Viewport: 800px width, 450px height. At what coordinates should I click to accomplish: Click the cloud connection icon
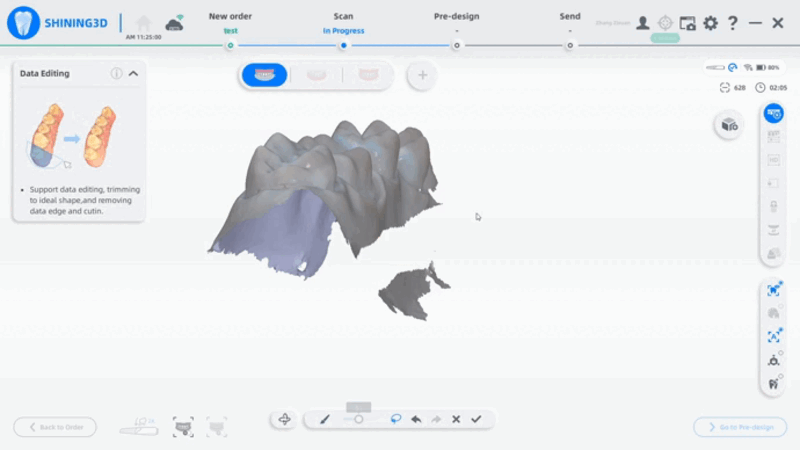click(174, 23)
